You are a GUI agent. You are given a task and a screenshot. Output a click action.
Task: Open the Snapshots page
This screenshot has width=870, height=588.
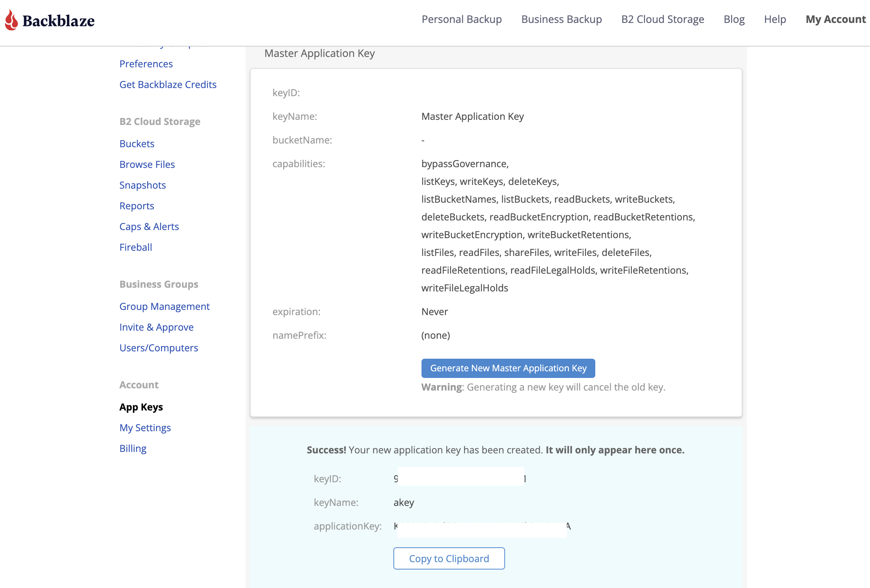point(142,185)
